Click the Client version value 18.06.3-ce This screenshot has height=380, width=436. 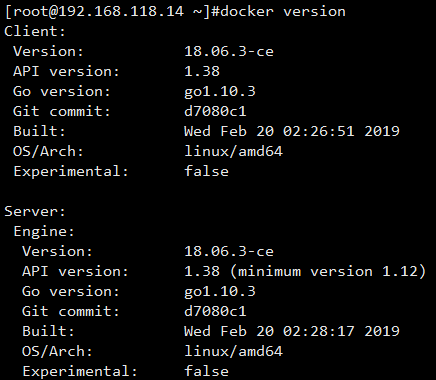229,51
